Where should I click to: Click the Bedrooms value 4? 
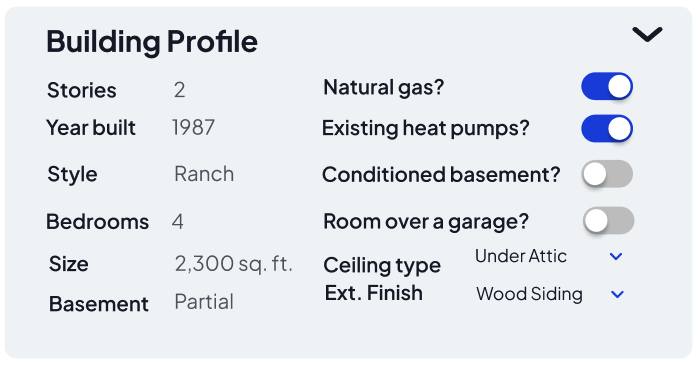[x=178, y=221]
